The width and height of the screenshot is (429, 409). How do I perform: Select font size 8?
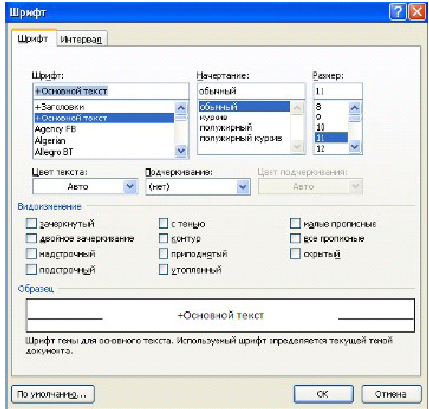pos(331,107)
